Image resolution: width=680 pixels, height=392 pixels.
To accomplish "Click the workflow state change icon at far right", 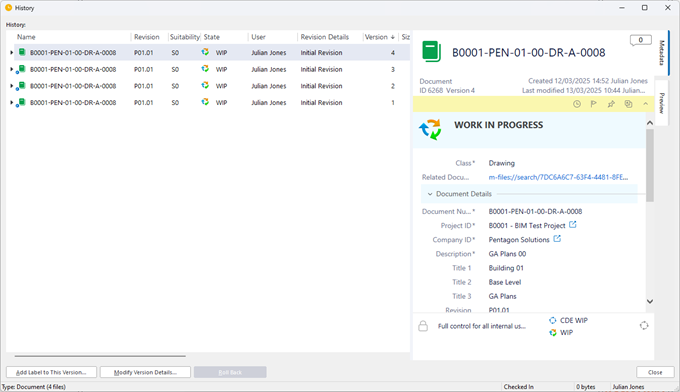I will click(x=644, y=326).
